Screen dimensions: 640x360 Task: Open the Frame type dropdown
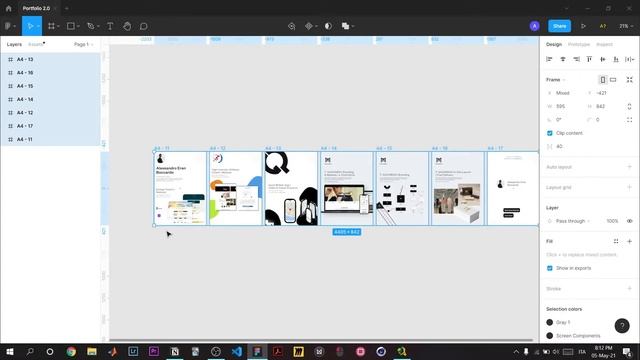[556, 80]
